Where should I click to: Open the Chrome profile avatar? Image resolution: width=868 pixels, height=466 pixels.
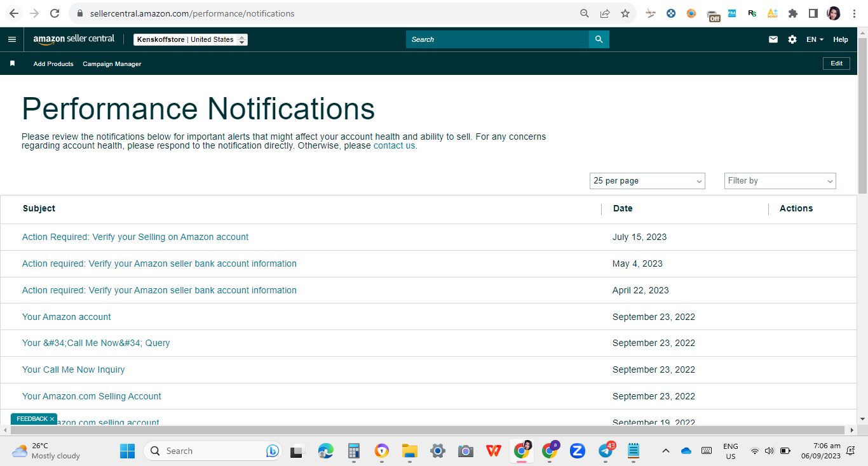(834, 13)
